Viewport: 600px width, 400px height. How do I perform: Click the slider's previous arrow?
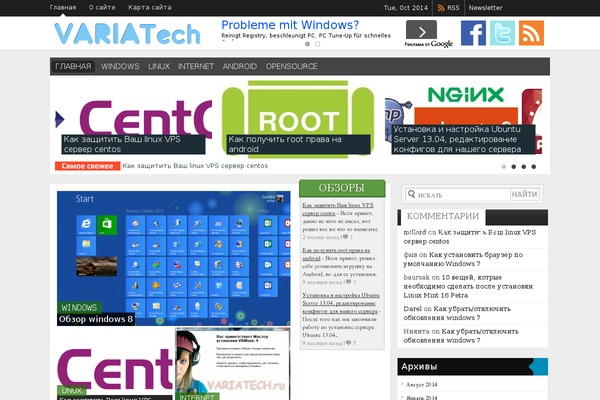point(60,119)
